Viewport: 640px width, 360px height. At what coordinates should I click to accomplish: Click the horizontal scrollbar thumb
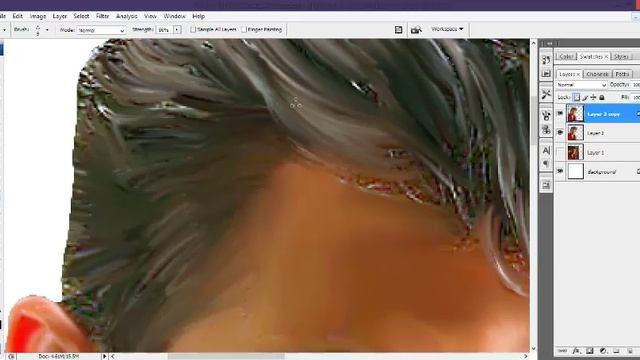(226, 356)
